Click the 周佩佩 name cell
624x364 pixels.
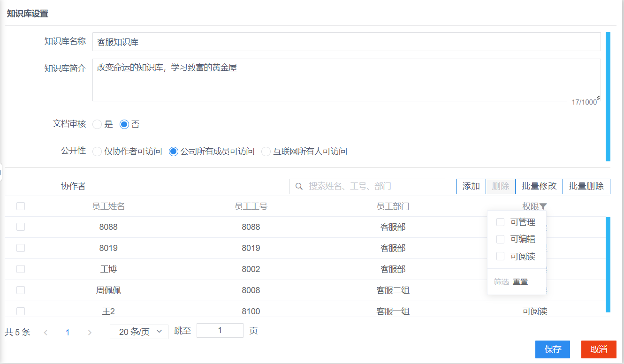coord(108,290)
